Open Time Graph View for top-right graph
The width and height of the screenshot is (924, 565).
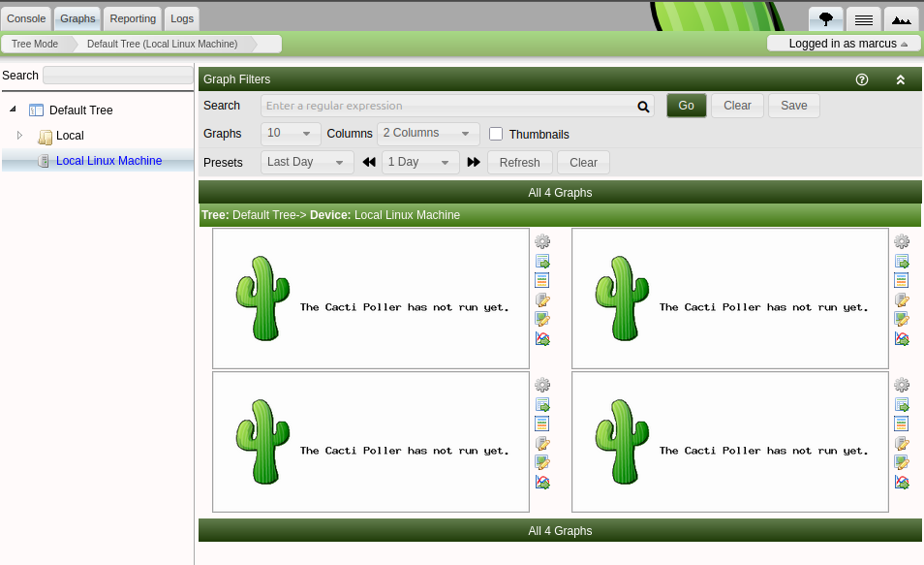(902, 280)
